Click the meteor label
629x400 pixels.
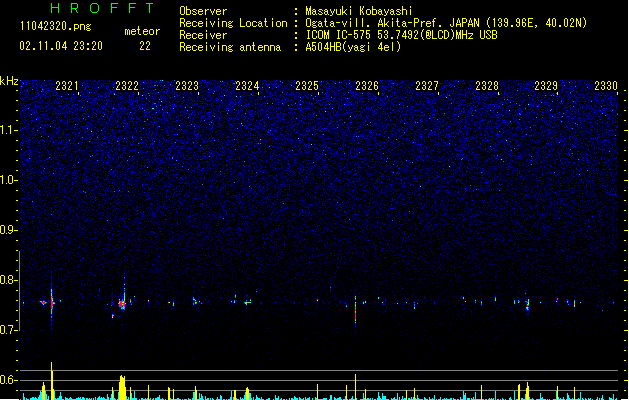pos(142,31)
